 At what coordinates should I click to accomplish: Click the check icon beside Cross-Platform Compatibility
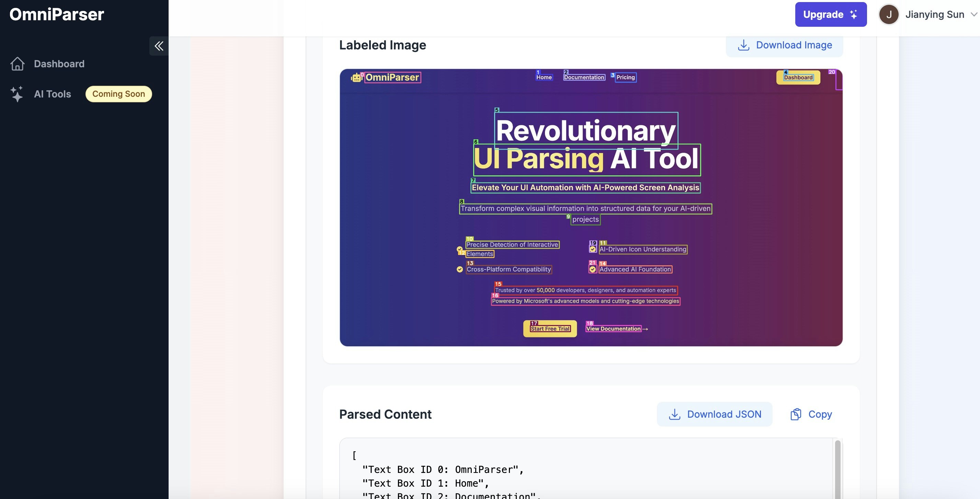pyautogui.click(x=459, y=269)
